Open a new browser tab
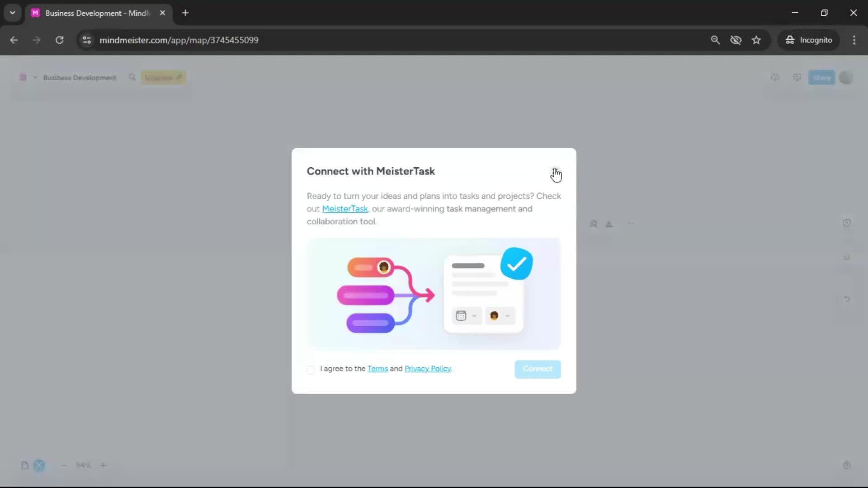Image resolution: width=868 pixels, height=488 pixels. click(185, 13)
